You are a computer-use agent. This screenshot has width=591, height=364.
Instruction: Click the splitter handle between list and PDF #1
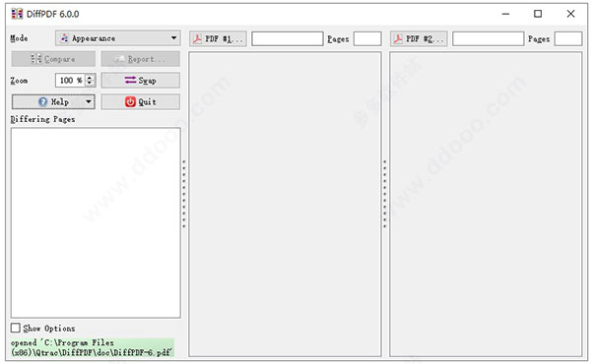tap(184, 194)
